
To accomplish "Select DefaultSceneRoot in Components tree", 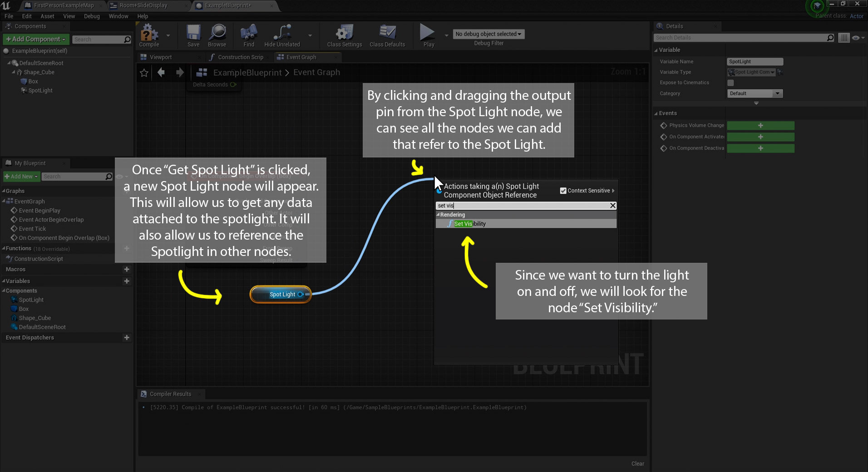I will (41, 63).
